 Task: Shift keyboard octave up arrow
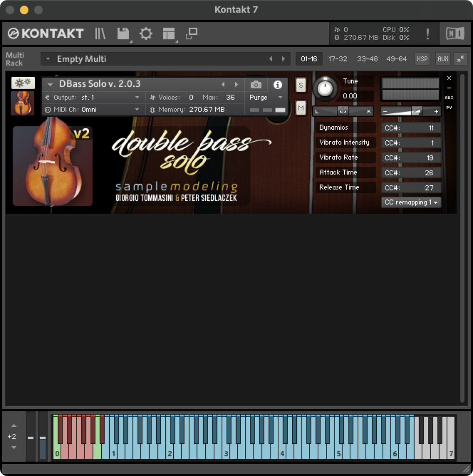(x=13, y=426)
